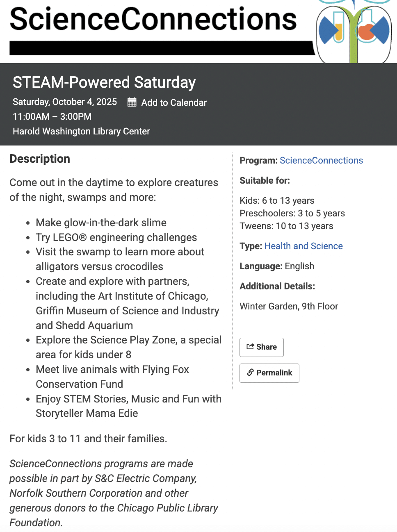Click the 11:00AM – 3:00PM event time
Screen dimensions: 397x532
click(x=52, y=116)
